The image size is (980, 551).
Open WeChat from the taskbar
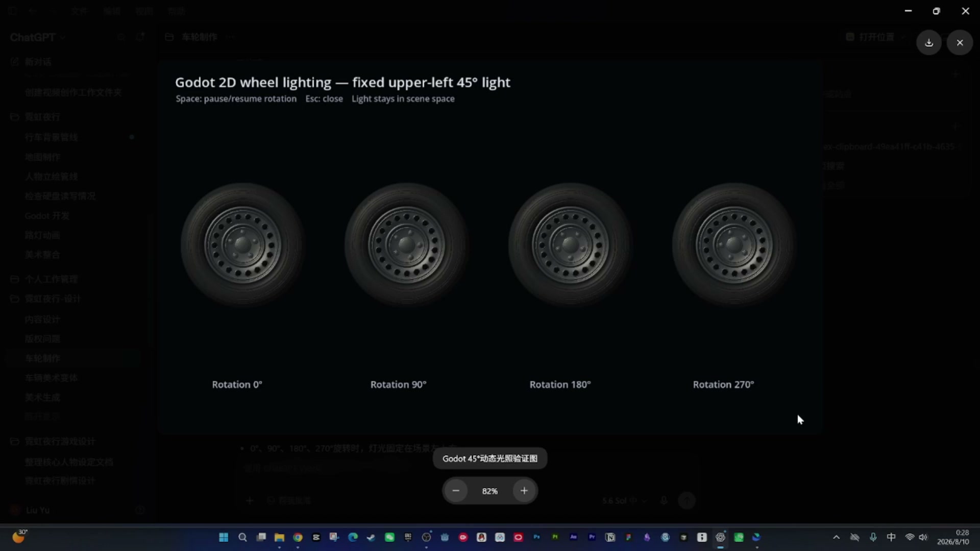(x=389, y=537)
